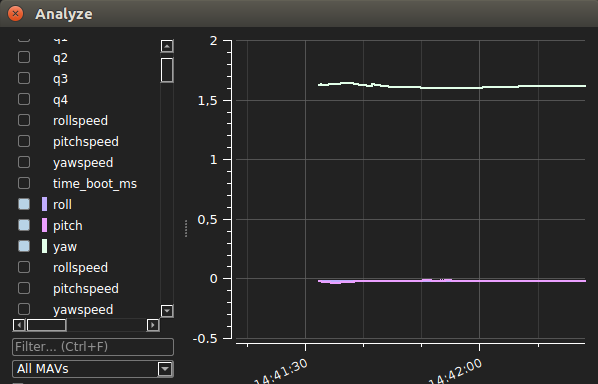Enable the q2 checkbox

pyautogui.click(x=24, y=57)
